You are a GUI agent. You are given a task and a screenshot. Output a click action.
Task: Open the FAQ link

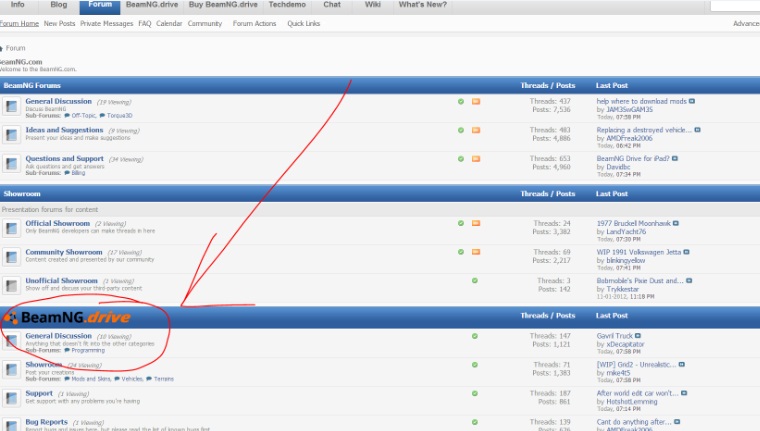point(144,23)
